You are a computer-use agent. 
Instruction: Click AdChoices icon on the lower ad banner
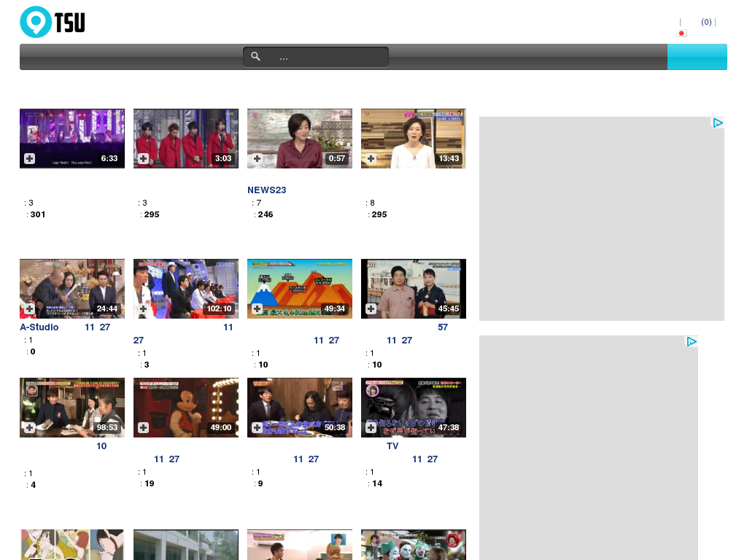pyautogui.click(x=692, y=341)
